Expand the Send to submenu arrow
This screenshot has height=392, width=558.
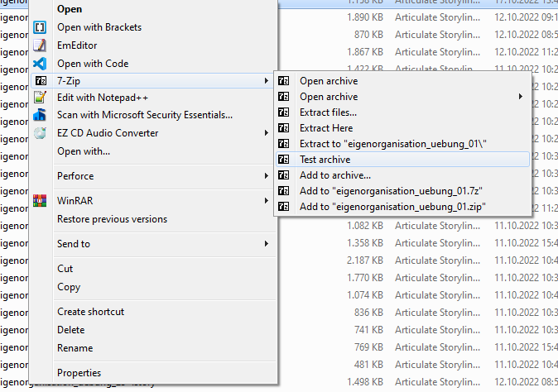pyautogui.click(x=266, y=244)
